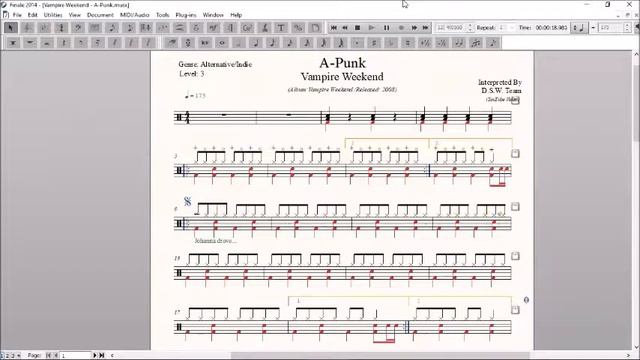640x360 pixels.
Task: Select the Text tool
Action: pyautogui.click(x=281, y=28)
